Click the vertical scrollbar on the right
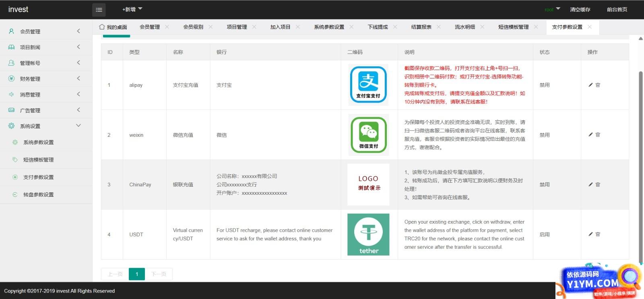The image size is (644, 299). click(641, 167)
